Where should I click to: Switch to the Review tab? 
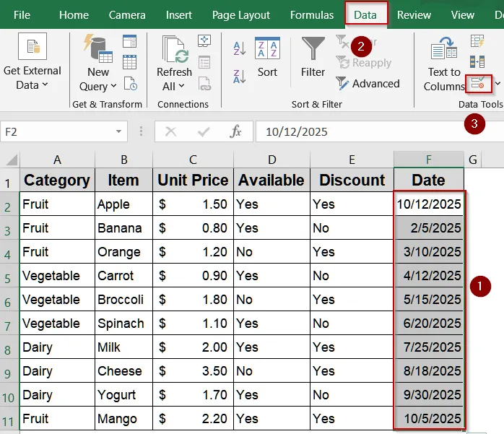414,14
